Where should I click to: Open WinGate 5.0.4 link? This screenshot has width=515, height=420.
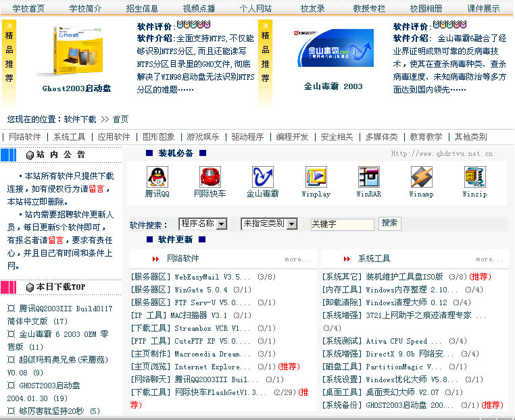(201, 290)
